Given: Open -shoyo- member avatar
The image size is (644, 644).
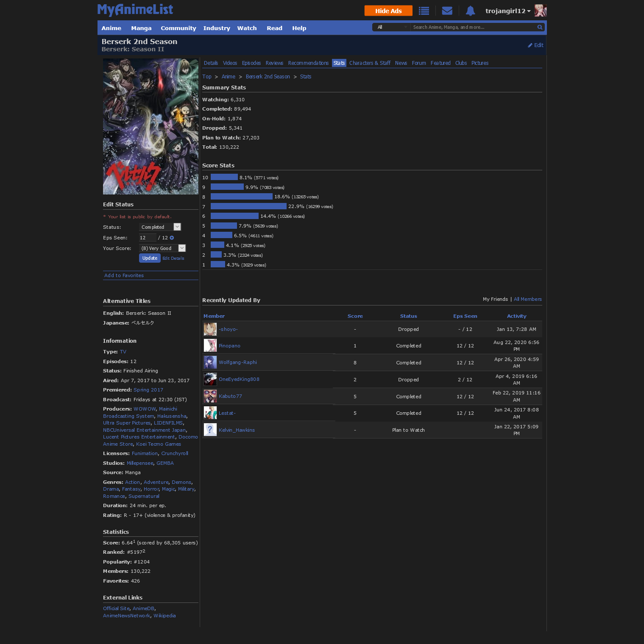Looking at the screenshot, I should coord(210,329).
